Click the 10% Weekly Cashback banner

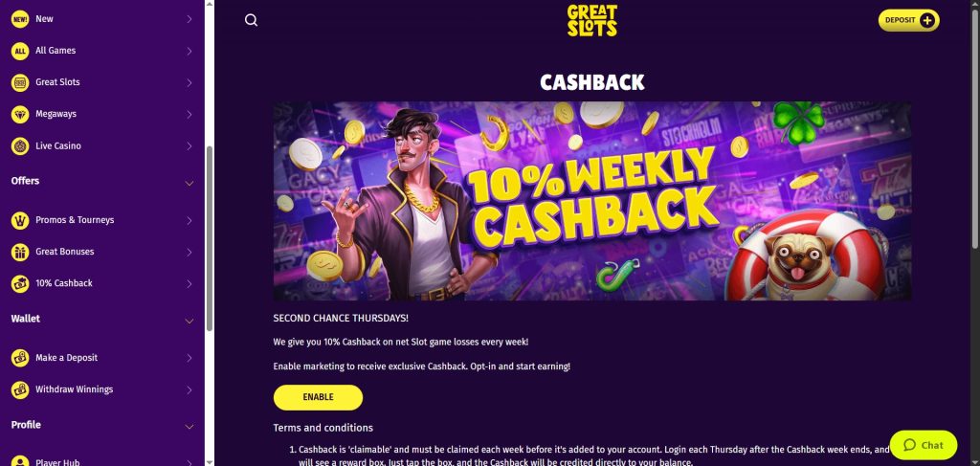click(x=591, y=201)
